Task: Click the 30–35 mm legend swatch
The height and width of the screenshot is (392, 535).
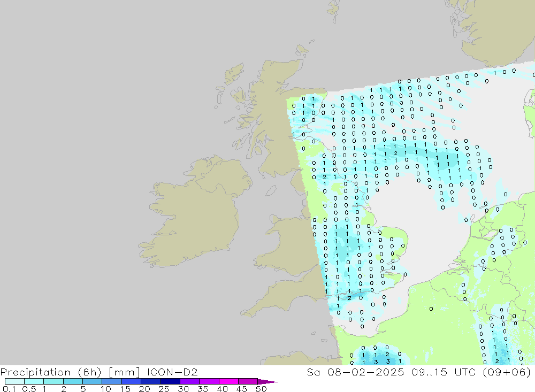Action: pyautogui.click(x=189, y=381)
